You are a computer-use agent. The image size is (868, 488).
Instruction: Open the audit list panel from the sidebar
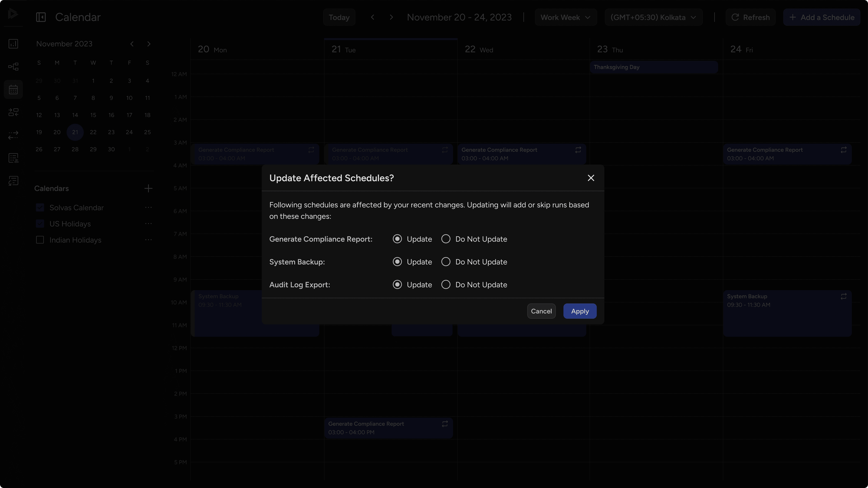pyautogui.click(x=13, y=158)
